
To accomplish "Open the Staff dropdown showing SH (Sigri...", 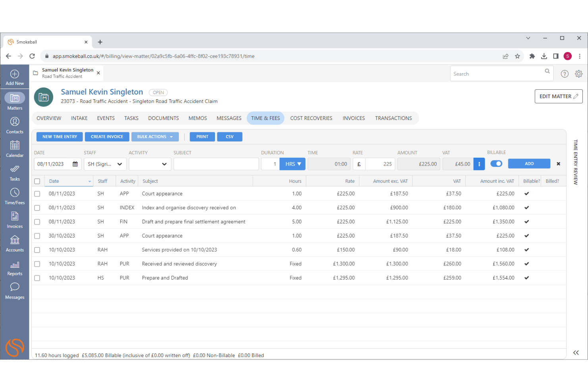I will coord(105,164).
